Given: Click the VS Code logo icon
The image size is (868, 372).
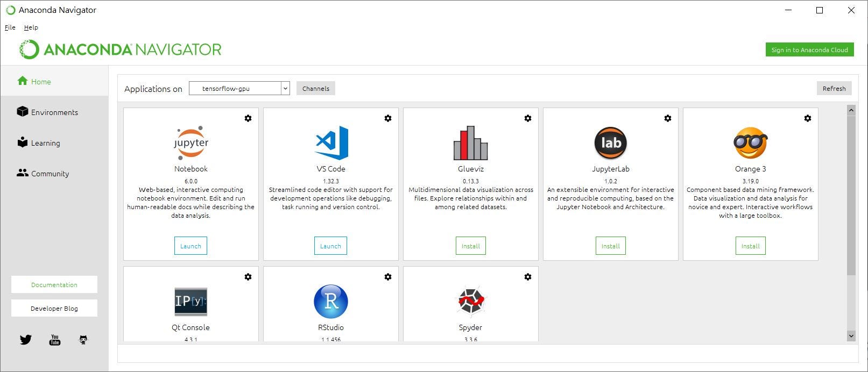Looking at the screenshot, I should point(331,142).
